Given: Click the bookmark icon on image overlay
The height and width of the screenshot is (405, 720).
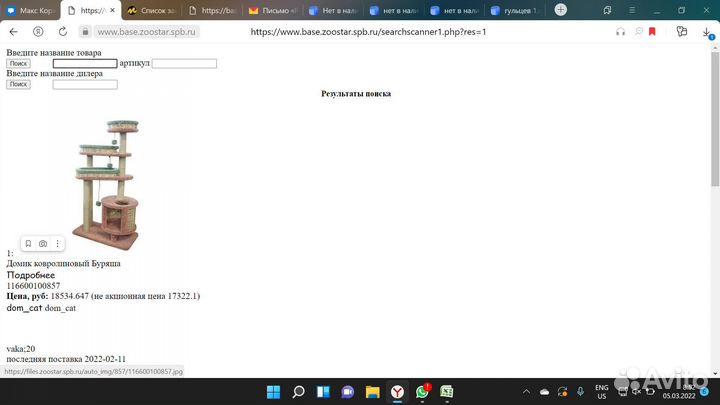Looking at the screenshot, I should [28, 244].
